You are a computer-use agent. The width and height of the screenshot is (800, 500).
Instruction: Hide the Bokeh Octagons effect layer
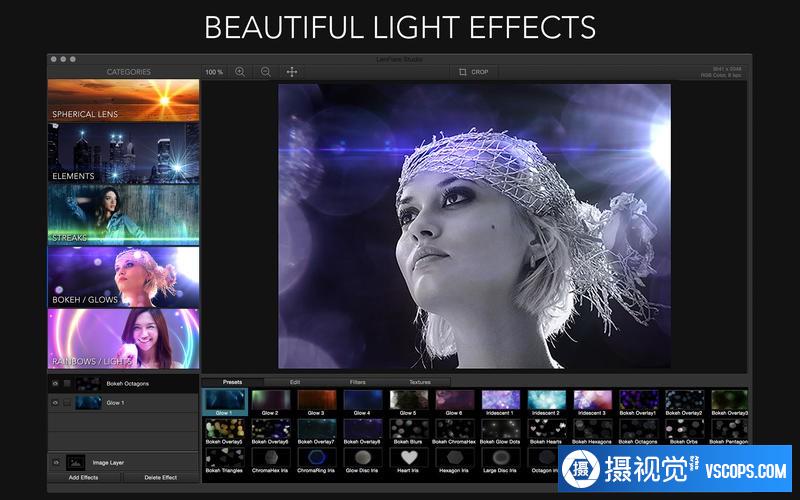[x=55, y=383]
